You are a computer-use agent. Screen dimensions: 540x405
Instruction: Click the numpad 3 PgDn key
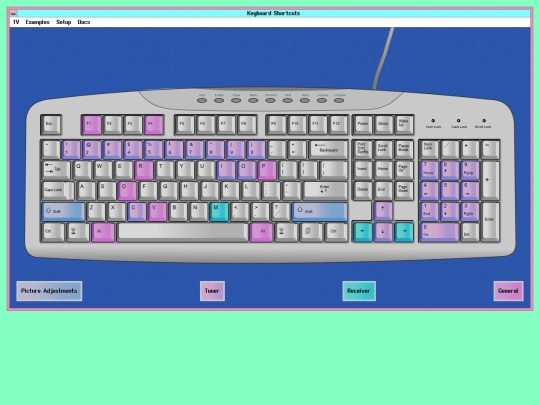click(470, 211)
